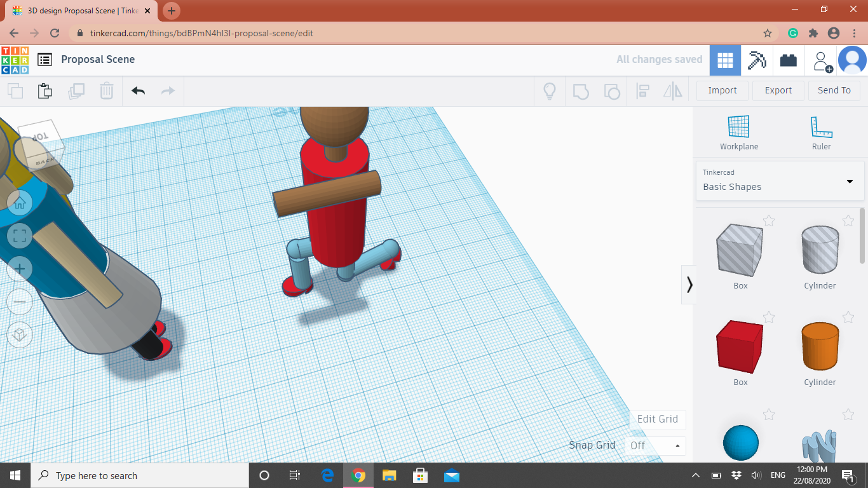Toggle perspective orthographic view cube icon
This screenshot has height=488, width=868.
pyautogui.click(x=20, y=335)
